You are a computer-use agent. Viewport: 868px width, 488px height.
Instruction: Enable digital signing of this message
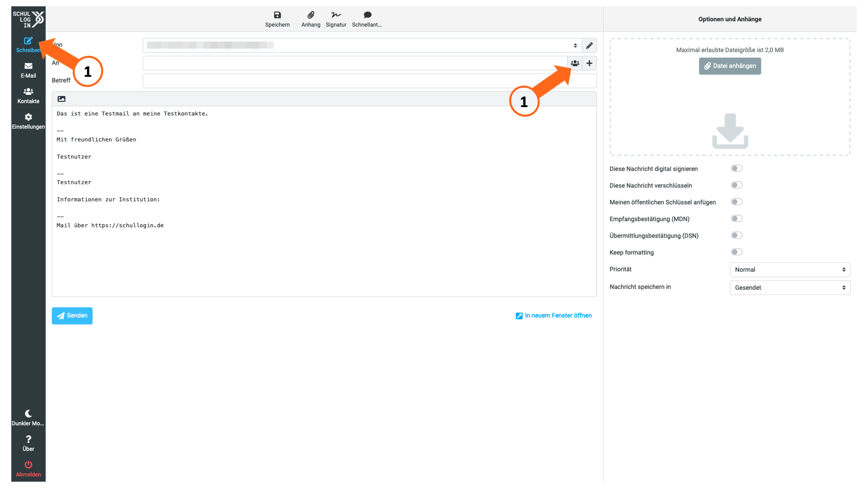click(736, 169)
